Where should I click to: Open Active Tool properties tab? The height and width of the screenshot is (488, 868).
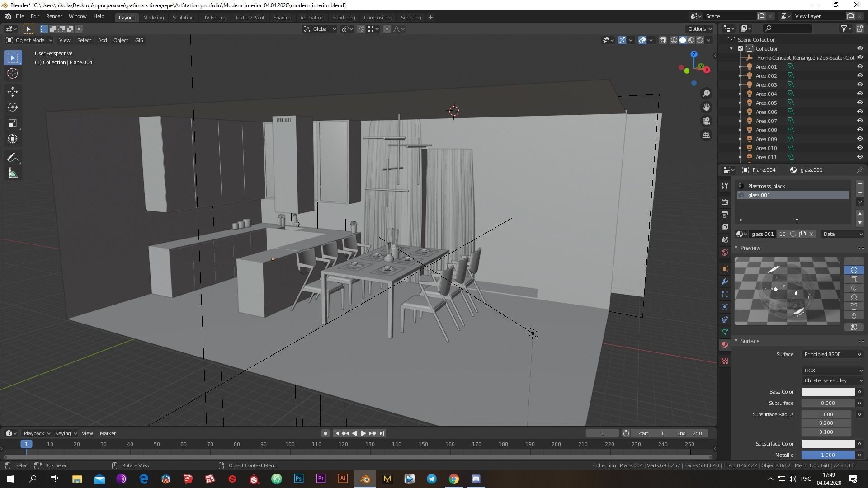tap(725, 186)
